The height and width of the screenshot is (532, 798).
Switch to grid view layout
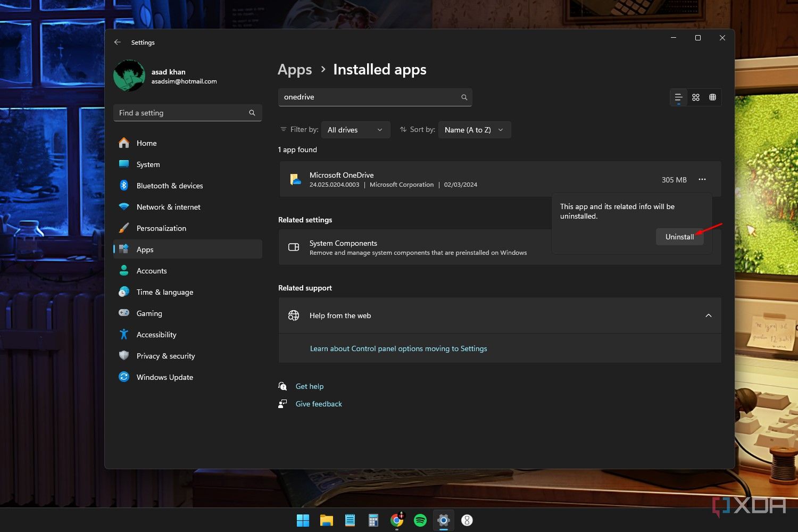pos(696,97)
